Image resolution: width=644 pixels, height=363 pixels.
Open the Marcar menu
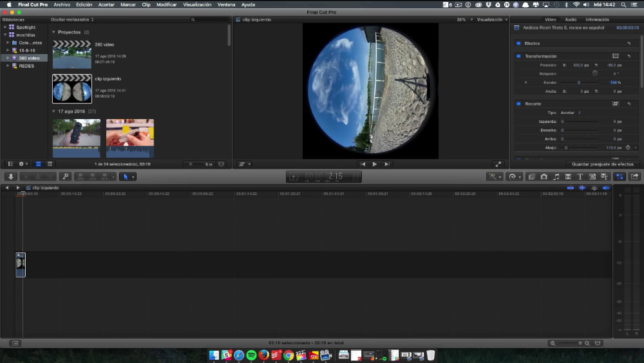tap(128, 5)
